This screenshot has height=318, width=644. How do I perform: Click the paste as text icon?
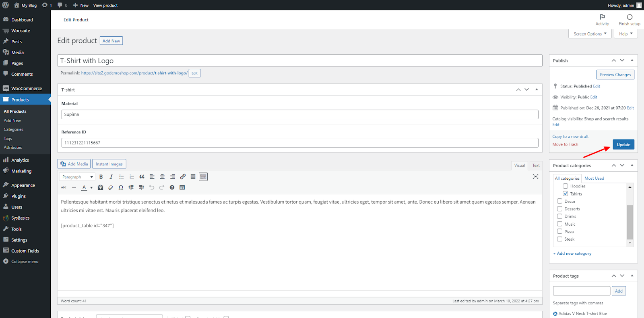(101, 187)
